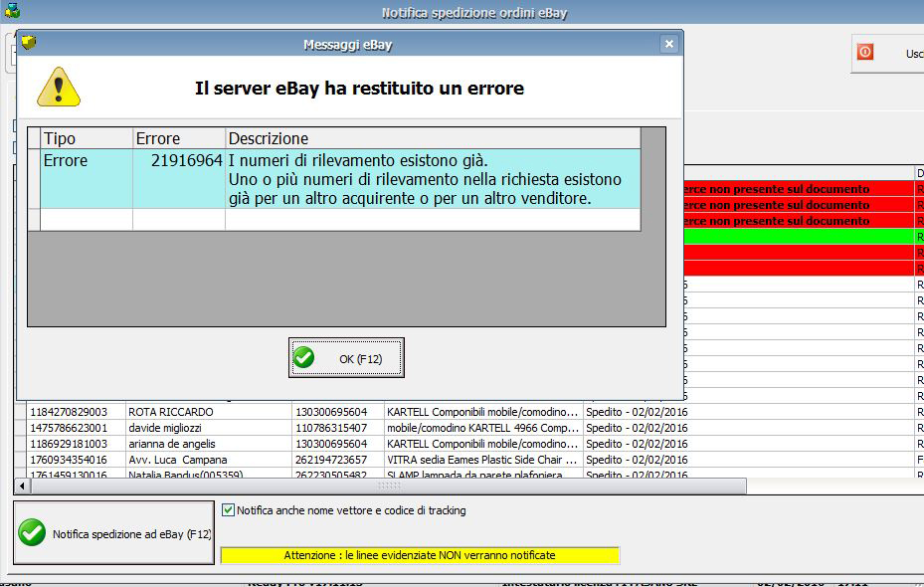Click the horizontal scrollbar left arrow
The image size is (924, 587).
click(22, 487)
